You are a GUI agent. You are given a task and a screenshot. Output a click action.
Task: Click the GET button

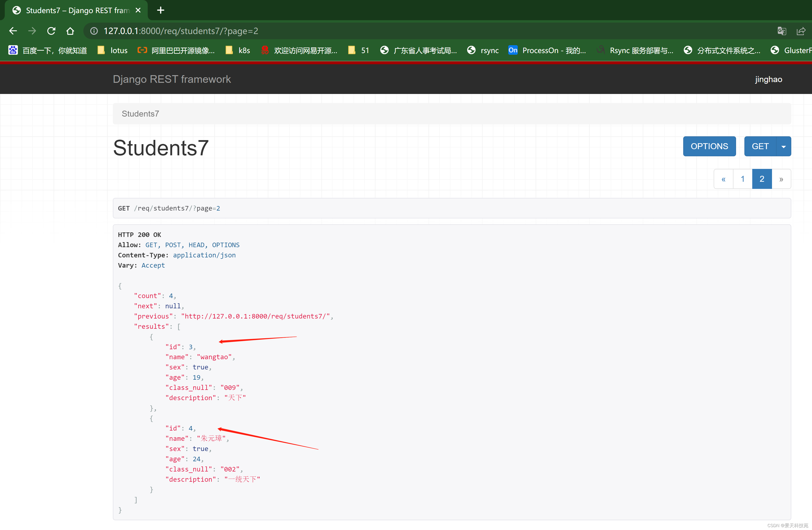pyautogui.click(x=760, y=146)
